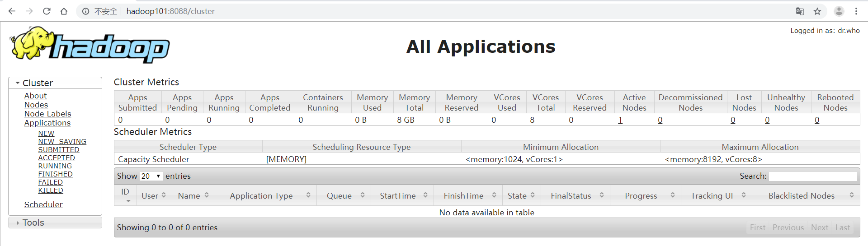Collapse the Cluster sidebar section

[55, 83]
